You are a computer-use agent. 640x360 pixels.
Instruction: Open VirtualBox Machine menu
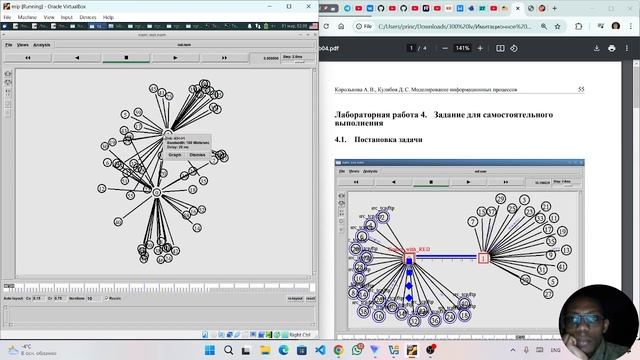pos(27,18)
